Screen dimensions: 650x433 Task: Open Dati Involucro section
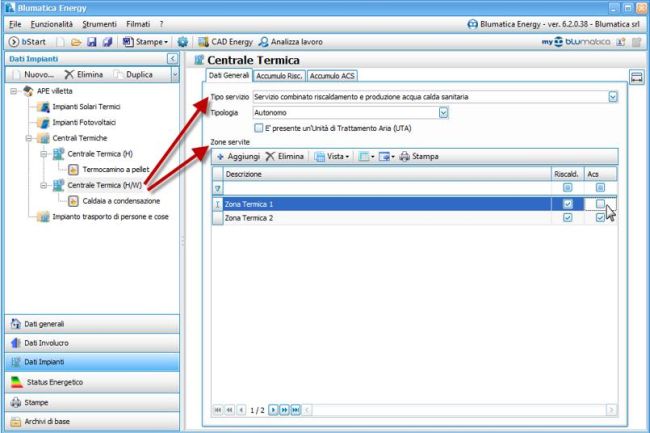92,343
